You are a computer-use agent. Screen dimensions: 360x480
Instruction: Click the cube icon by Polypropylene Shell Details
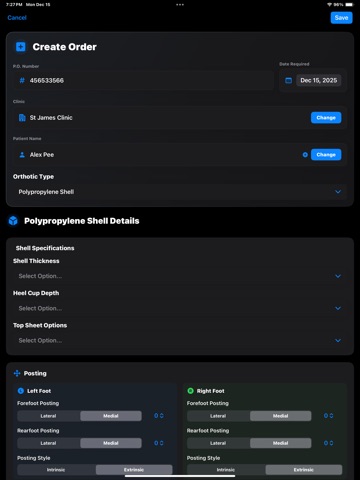tap(13, 221)
